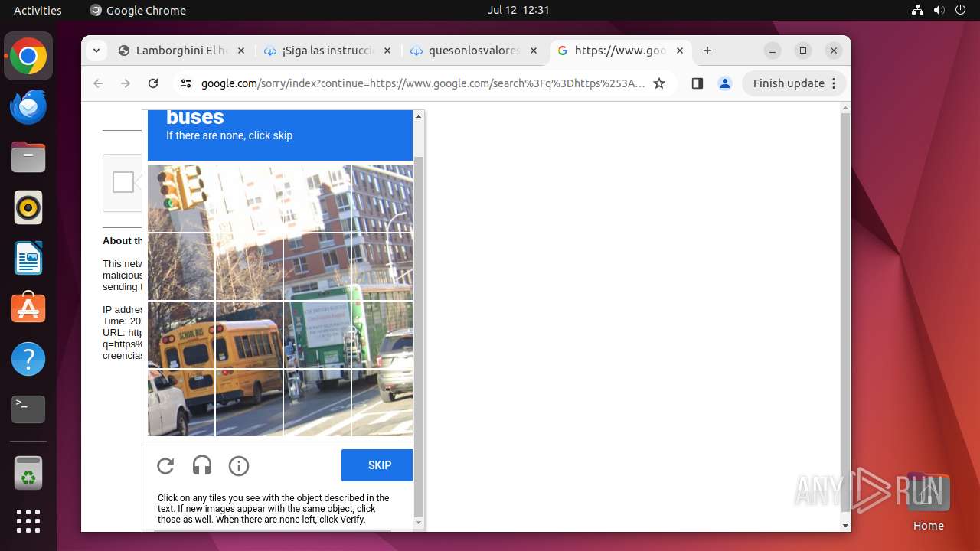Viewport: 980px width, 551px height.
Task: Launch Google Chrome from the dock
Action: click(x=28, y=57)
